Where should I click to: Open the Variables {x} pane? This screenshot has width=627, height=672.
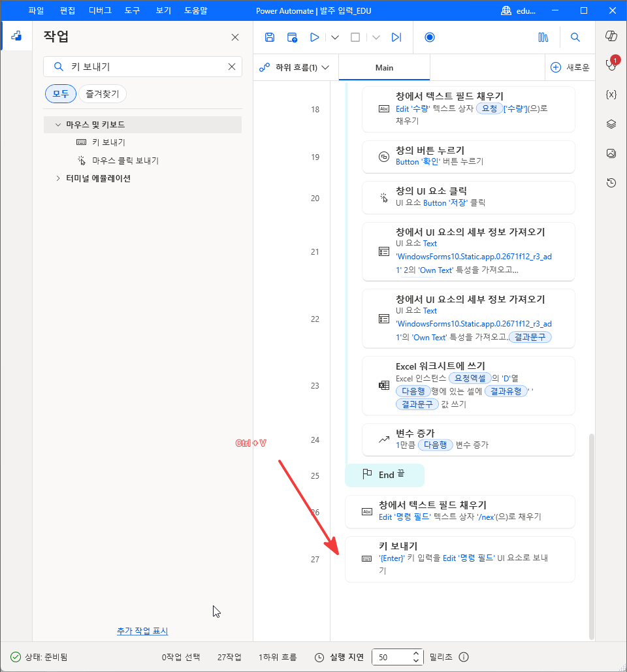[x=611, y=94]
